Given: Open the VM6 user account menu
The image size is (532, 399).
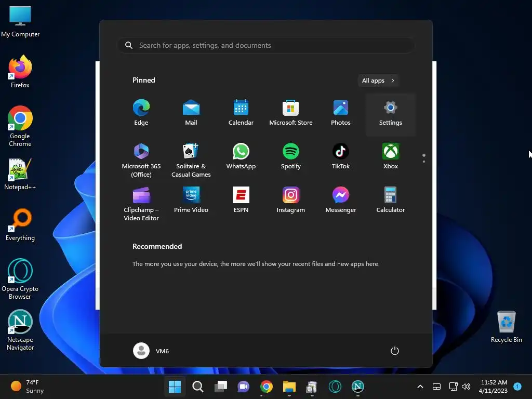Looking at the screenshot, I should coord(151,351).
